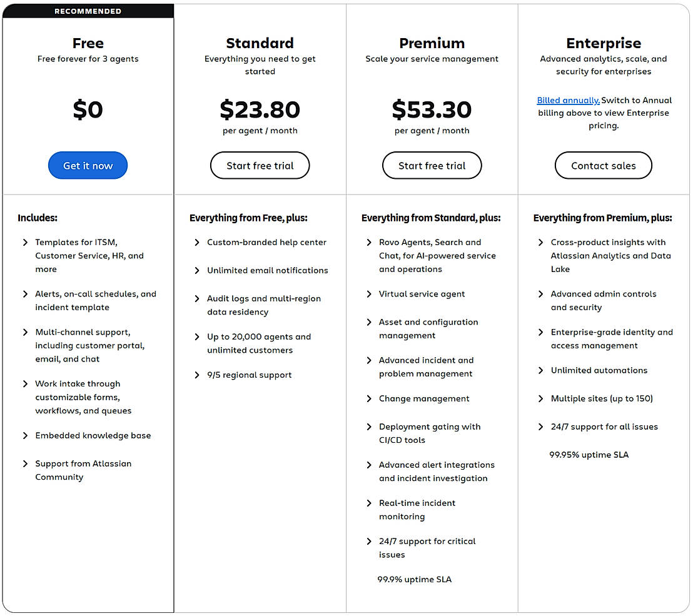Click Contact sales for Enterprise

(603, 166)
